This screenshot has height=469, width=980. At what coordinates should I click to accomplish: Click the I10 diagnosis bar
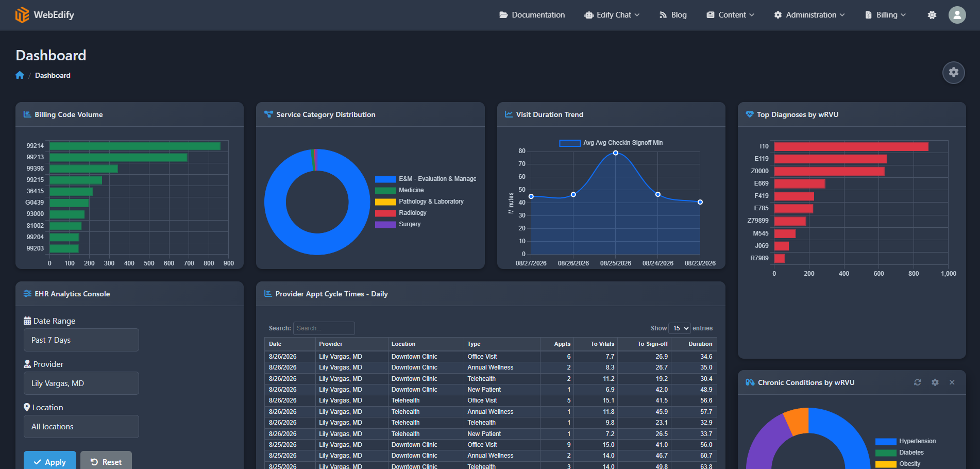[851, 146]
